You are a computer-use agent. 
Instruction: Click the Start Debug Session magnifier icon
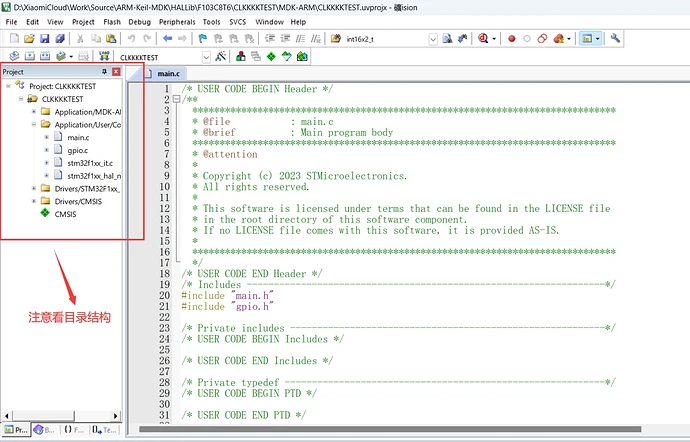485,39
